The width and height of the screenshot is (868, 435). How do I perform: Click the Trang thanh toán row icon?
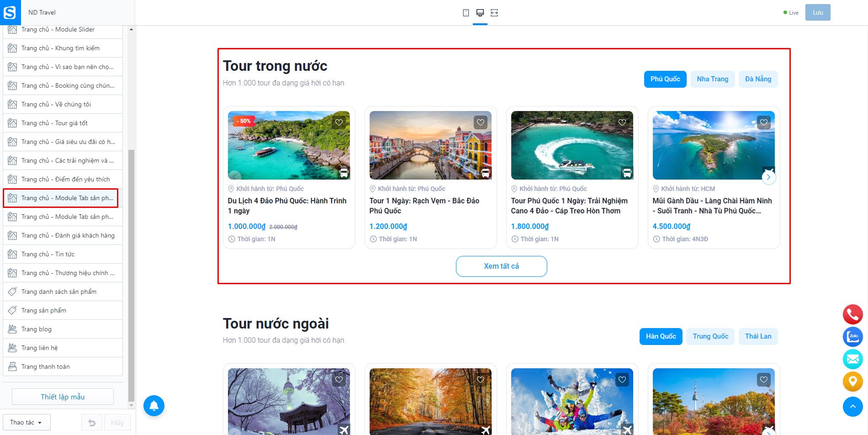12,366
